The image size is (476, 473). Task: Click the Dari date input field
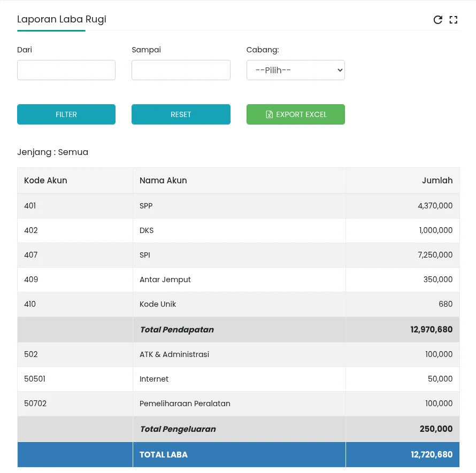(66, 70)
